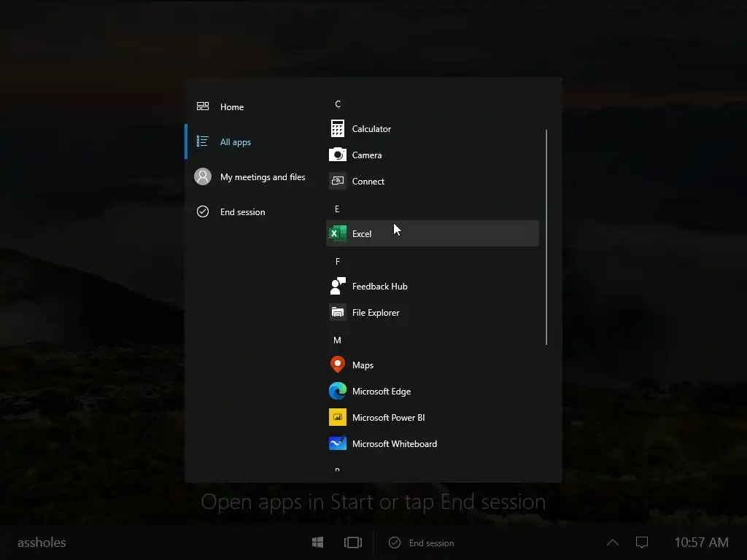The image size is (747, 560).
Task: Click the M letter group header
Action: pos(337,340)
